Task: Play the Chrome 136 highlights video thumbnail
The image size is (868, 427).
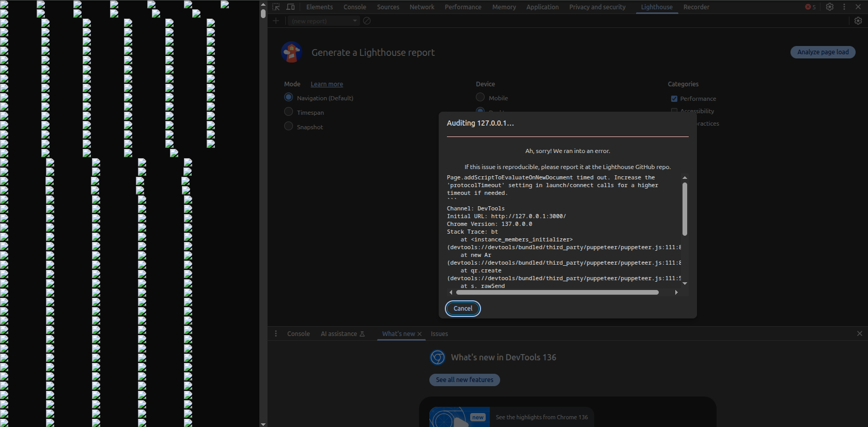Action: tap(459, 417)
